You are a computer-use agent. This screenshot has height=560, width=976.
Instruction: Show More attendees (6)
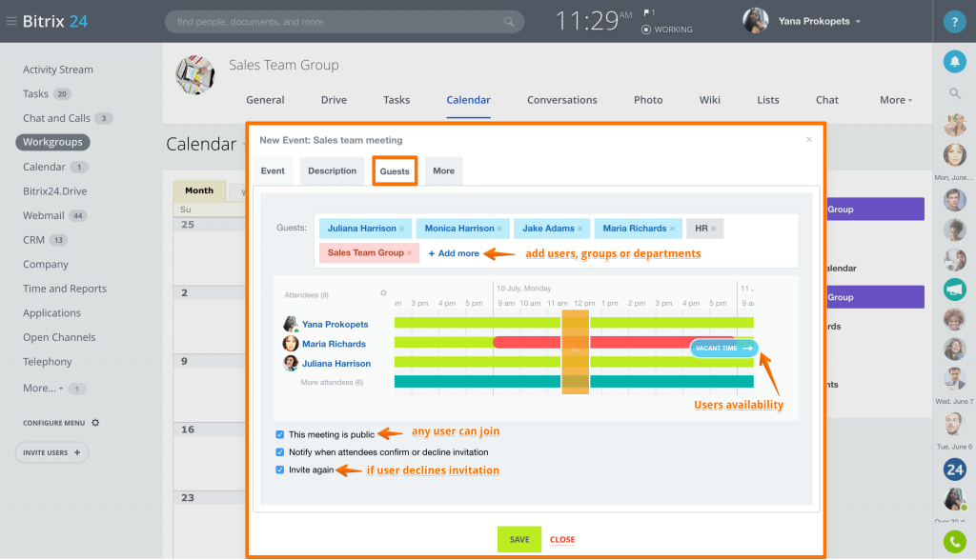[332, 382]
